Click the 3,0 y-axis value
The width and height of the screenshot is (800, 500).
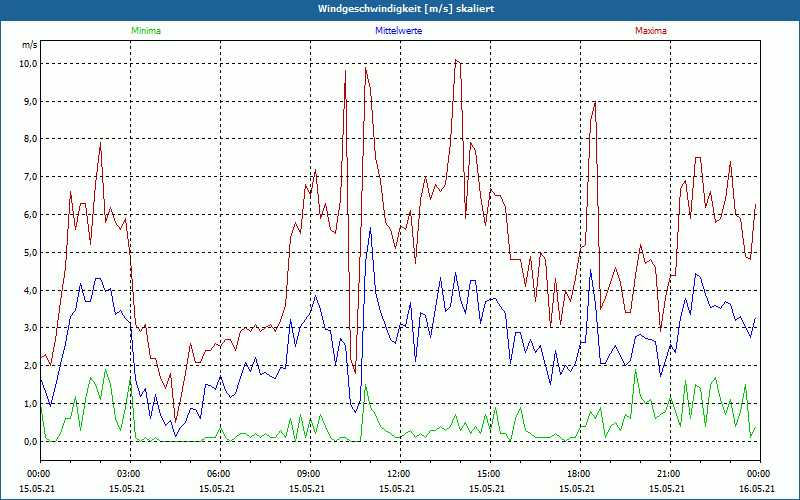[30, 328]
